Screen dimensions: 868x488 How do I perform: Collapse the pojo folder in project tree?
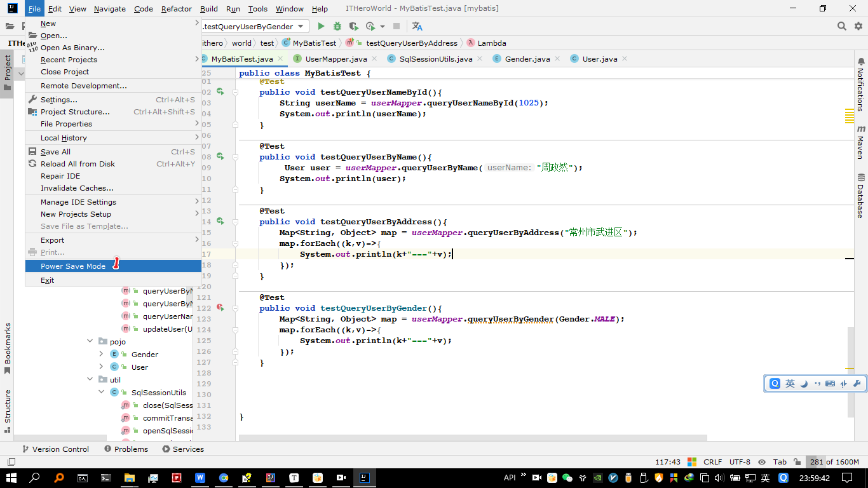coord(90,342)
